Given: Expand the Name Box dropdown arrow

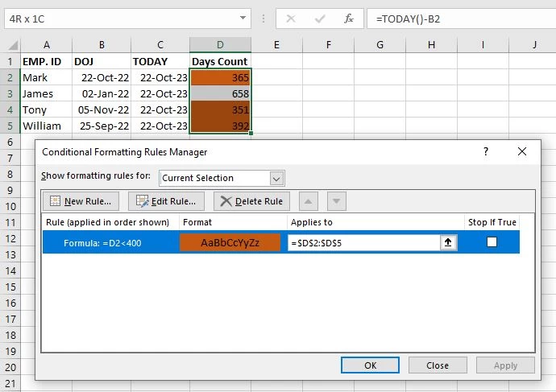Looking at the screenshot, I should 243,18.
